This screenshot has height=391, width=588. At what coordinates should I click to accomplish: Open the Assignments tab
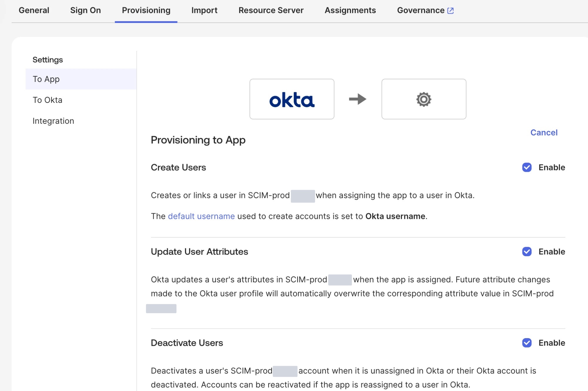pyautogui.click(x=350, y=10)
